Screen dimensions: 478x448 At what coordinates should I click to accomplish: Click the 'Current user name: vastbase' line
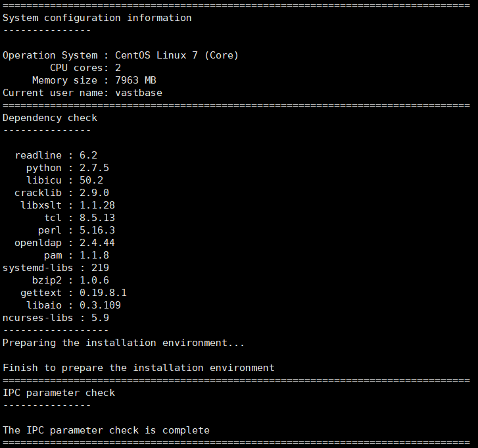coord(82,93)
